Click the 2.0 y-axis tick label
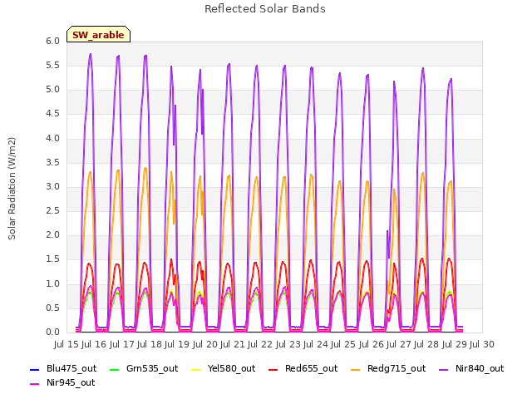 click(x=52, y=235)
